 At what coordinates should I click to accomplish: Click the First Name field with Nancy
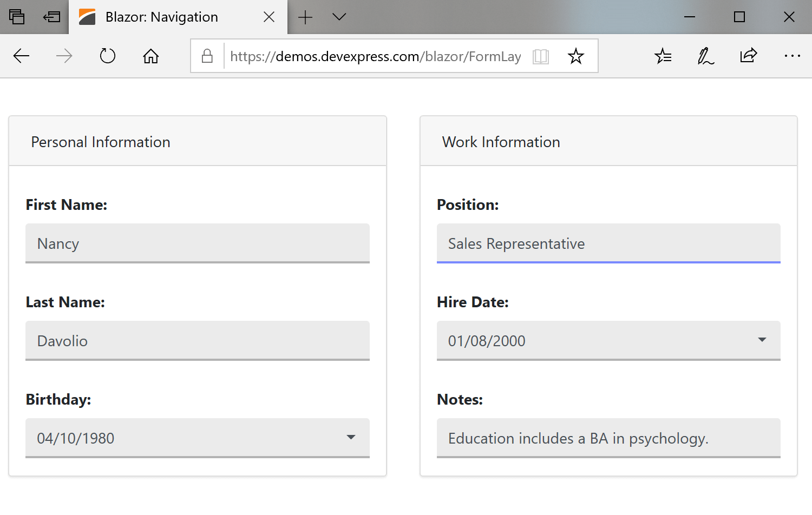[198, 243]
